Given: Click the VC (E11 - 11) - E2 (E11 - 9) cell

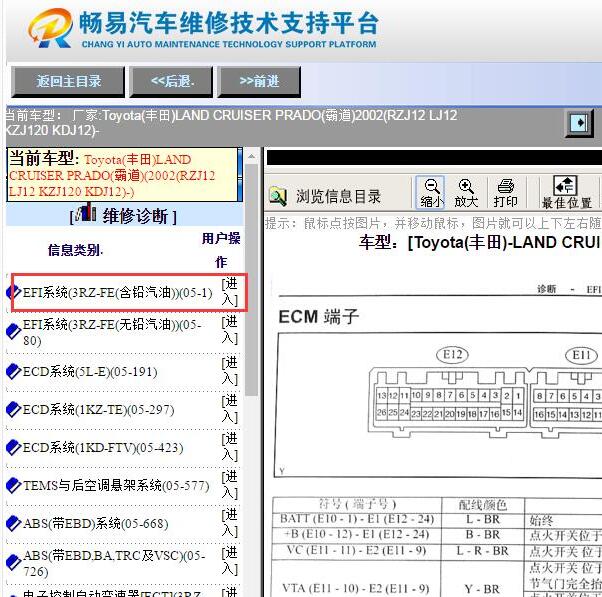Looking at the screenshot, I should click(357, 551).
